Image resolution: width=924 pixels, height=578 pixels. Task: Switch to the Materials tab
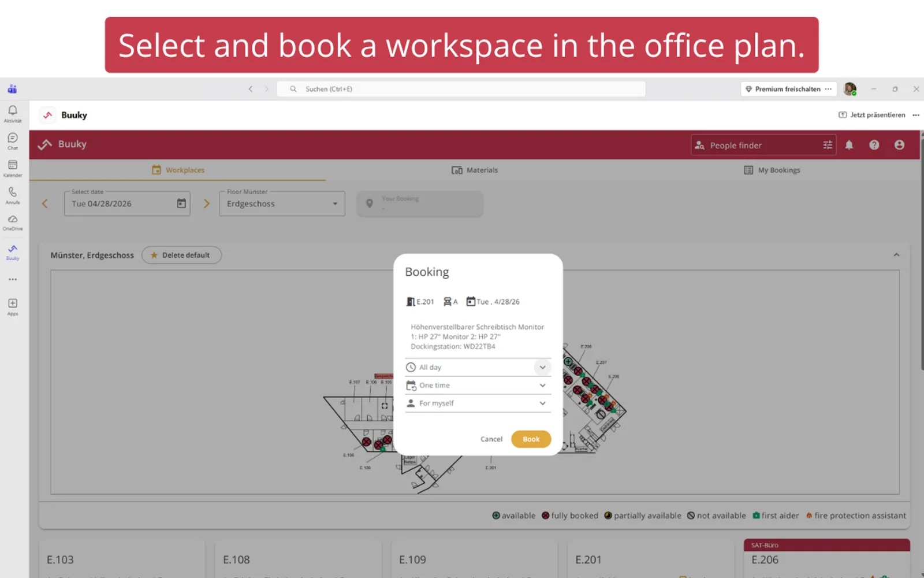coord(474,170)
